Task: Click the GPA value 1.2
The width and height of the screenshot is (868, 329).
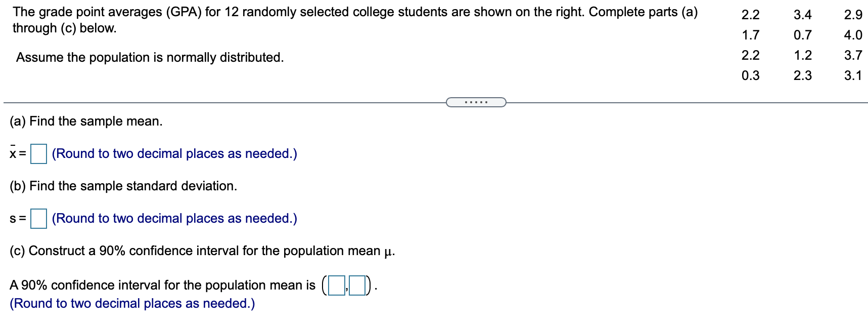Action: (x=802, y=56)
